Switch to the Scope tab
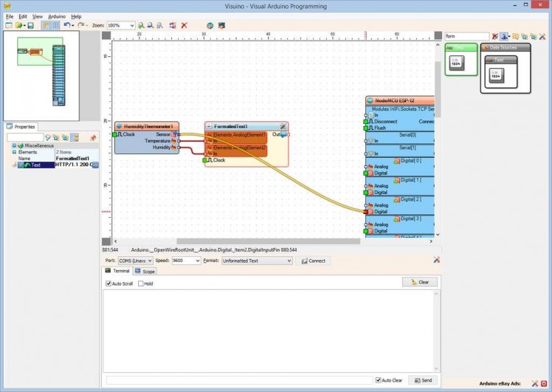Image resolution: width=552 pixels, height=392 pixels. click(x=145, y=272)
